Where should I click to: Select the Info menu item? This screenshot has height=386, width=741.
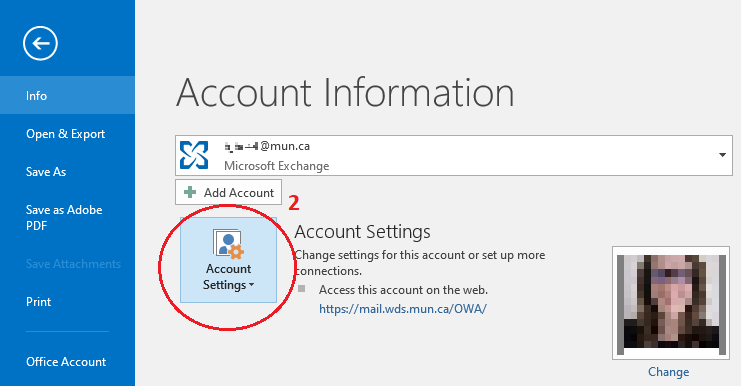67,95
